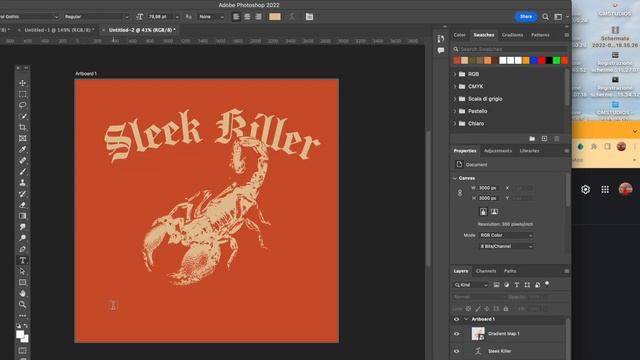Select the Rectangular Marquee tool

[22, 94]
